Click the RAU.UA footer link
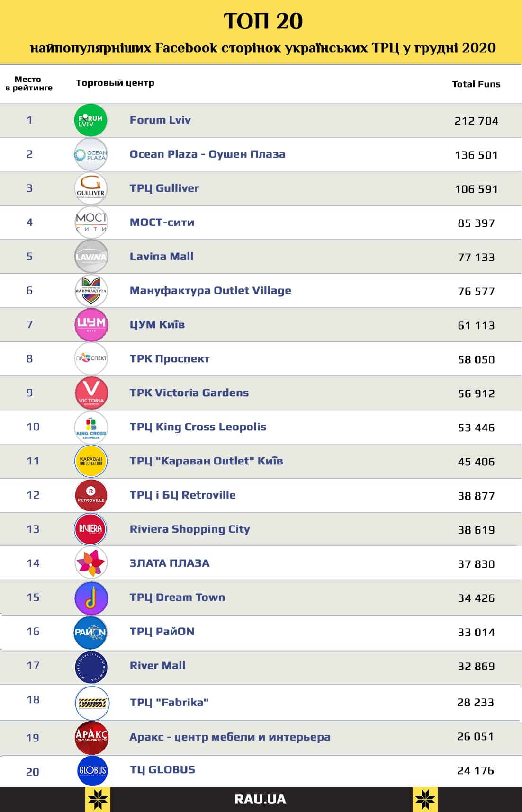 pos(260,800)
